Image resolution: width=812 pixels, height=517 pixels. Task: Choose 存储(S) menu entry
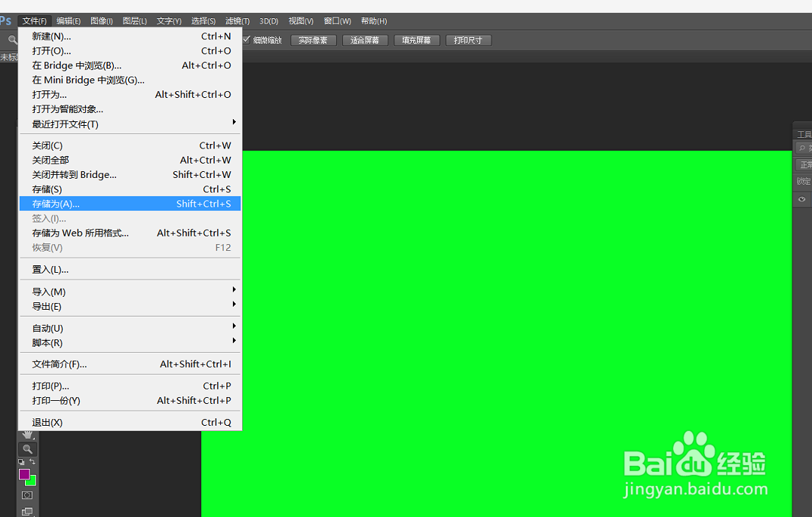click(130, 189)
